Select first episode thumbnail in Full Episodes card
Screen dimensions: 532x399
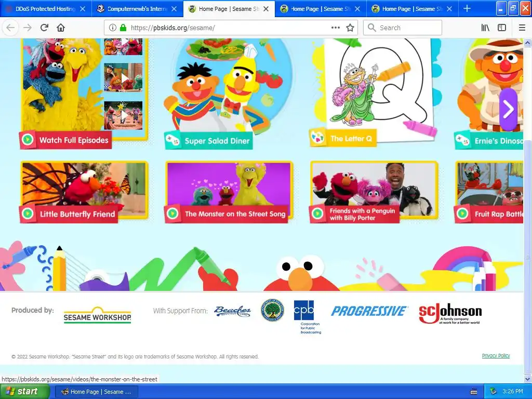point(123,47)
